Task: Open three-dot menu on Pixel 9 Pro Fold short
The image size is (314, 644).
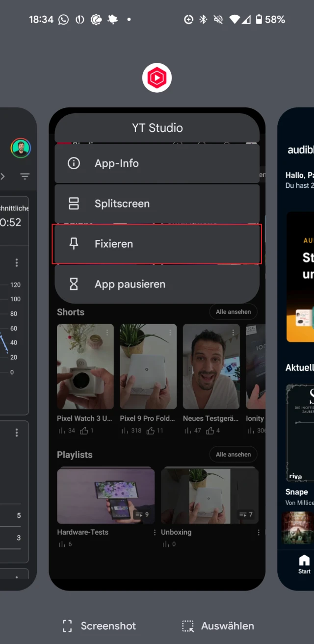Action: tap(171, 333)
